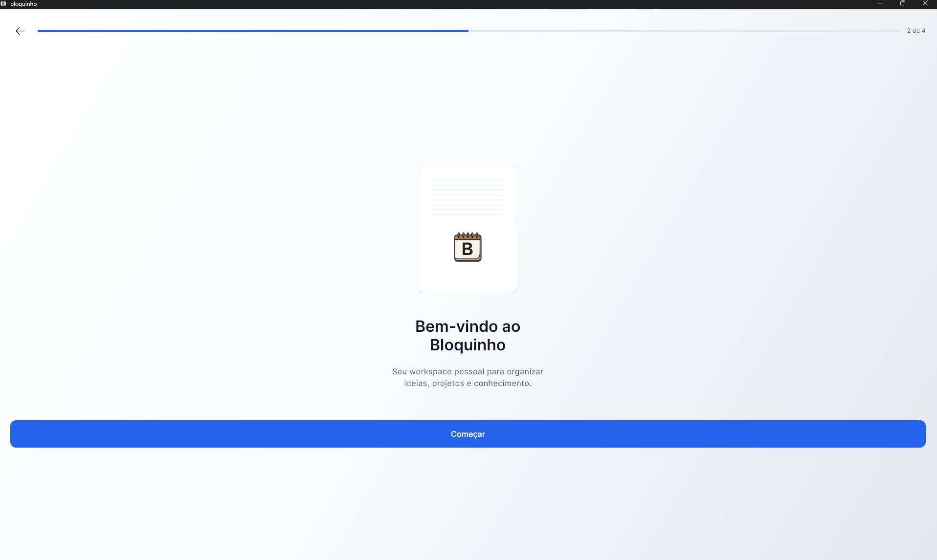Image resolution: width=937 pixels, height=560 pixels.
Task: Click the 'Bem-vindo ao' heading line
Action: (x=468, y=326)
